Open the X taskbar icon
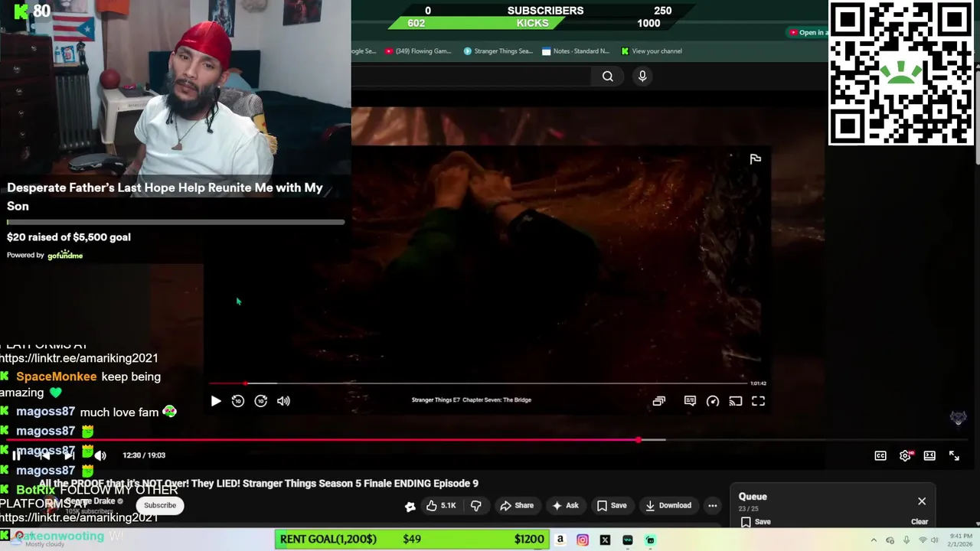 pos(605,540)
